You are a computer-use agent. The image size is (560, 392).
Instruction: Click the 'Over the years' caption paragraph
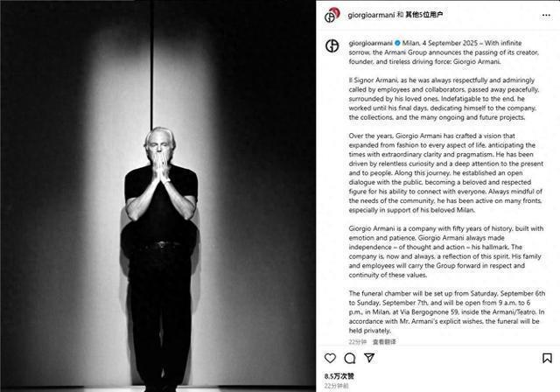(445, 172)
